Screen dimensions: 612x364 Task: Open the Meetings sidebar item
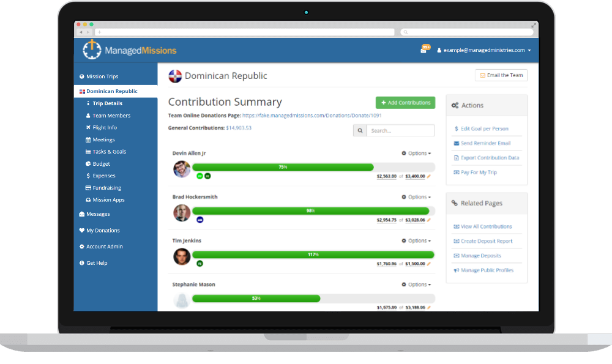tap(100, 139)
